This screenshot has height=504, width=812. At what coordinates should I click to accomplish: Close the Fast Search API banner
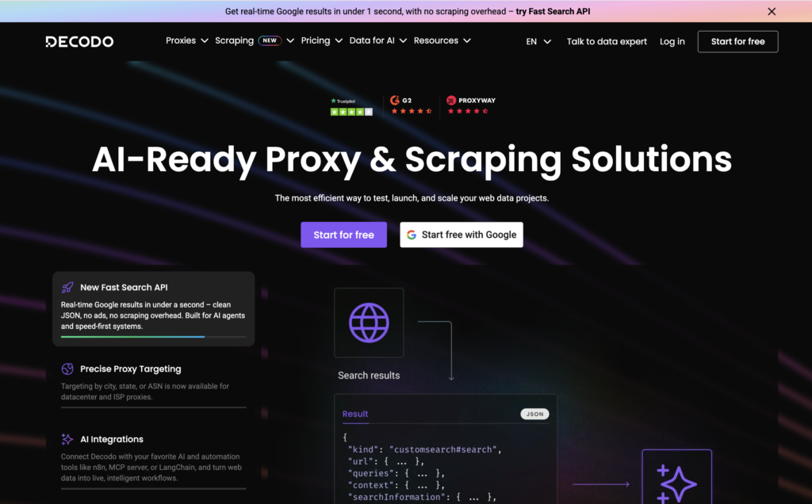click(771, 11)
